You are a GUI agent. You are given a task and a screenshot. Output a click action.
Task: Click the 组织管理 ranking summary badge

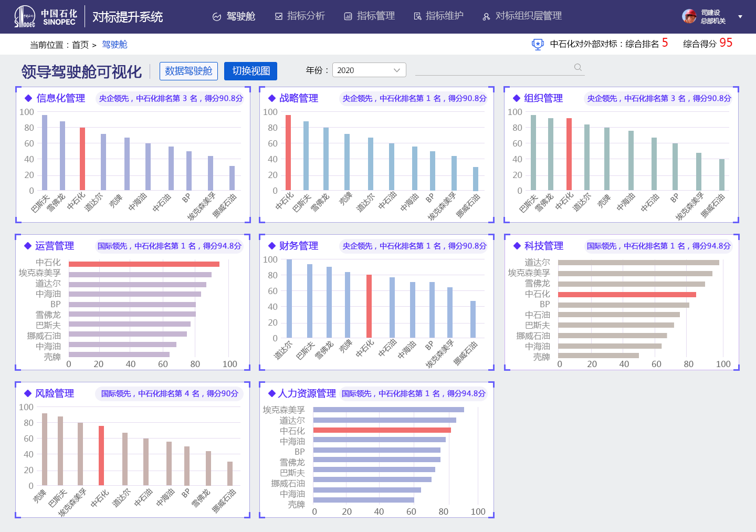(659, 98)
